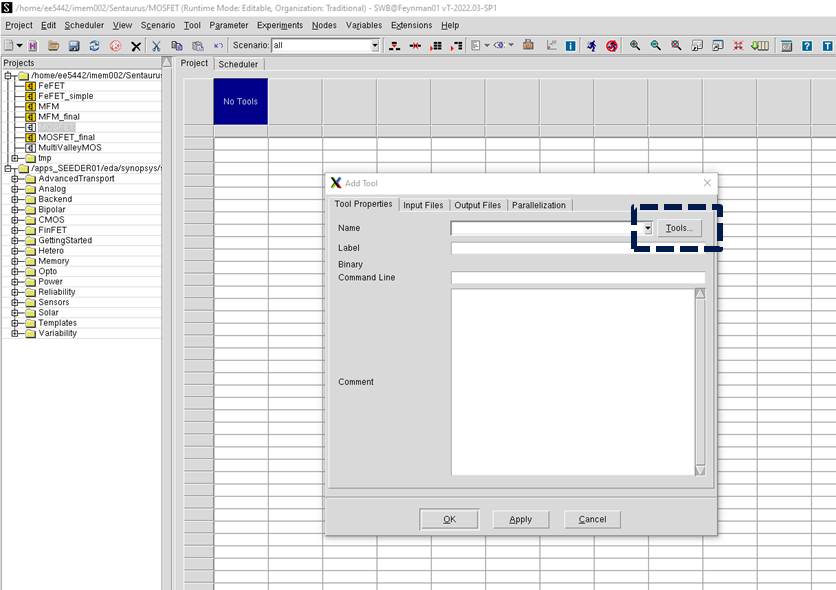Image resolution: width=836 pixels, height=590 pixels.
Task: Switch to the Parallelization tab
Action: pyautogui.click(x=539, y=205)
